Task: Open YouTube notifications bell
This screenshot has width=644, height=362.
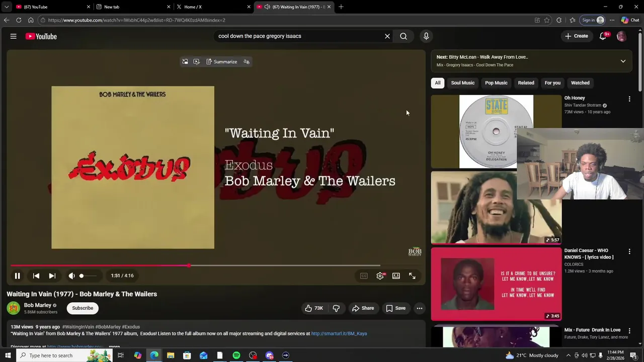Action: (x=603, y=36)
